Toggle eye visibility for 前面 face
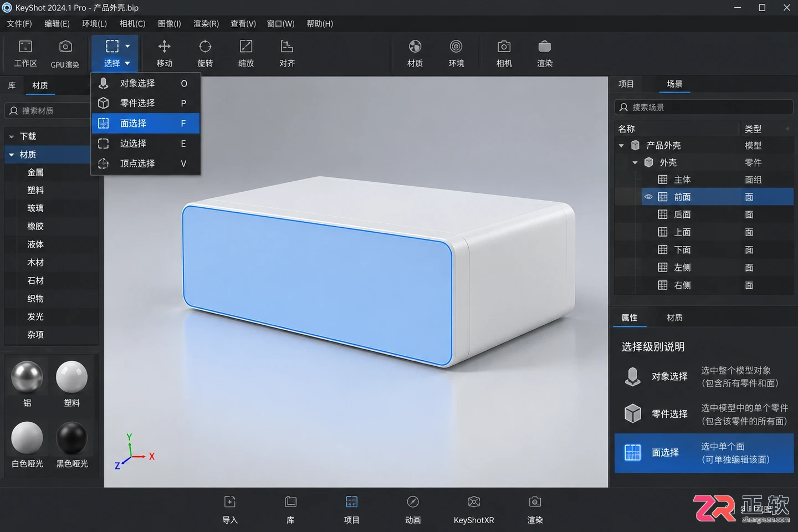Screen dimensions: 798x532 [648, 197]
